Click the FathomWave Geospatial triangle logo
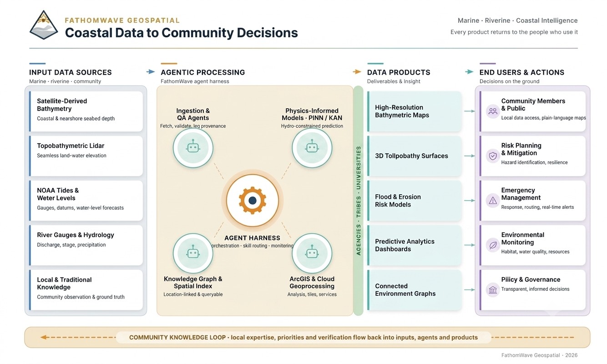The width and height of the screenshot is (607, 364). coord(44,25)
